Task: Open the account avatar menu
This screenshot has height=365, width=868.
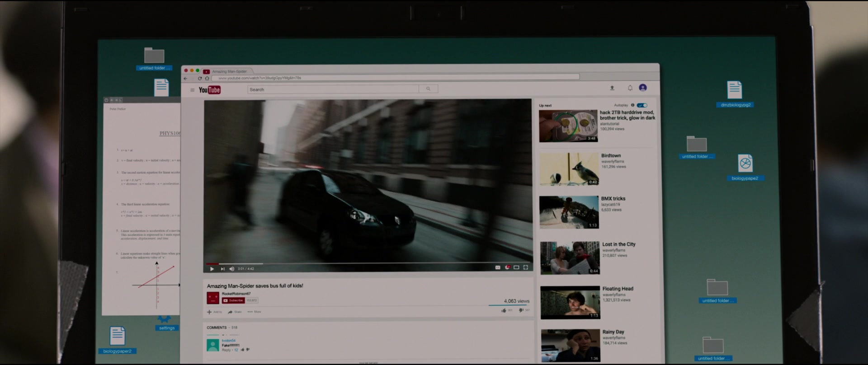Action: coord(643,88)
